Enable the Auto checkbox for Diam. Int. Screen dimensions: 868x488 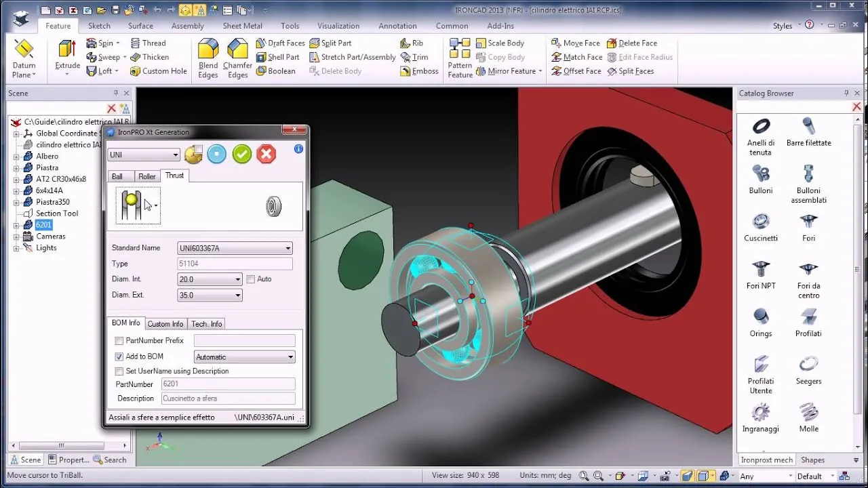tap(251, 279)
